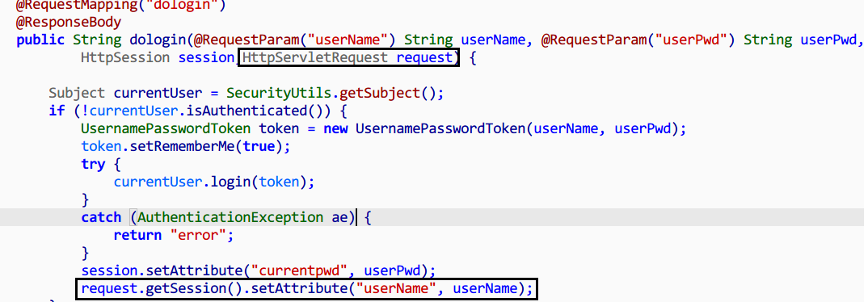Click token.setRememberMe(true) line

186,147
